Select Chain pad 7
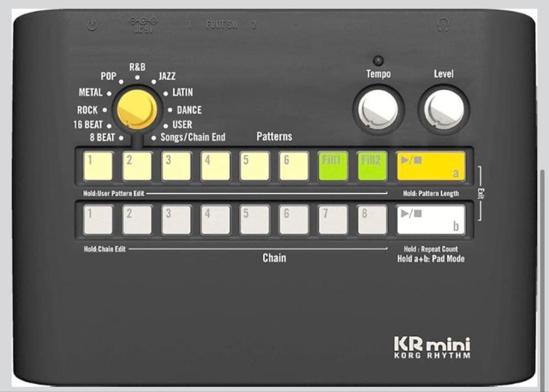The image size is (549, 392). 333,219
